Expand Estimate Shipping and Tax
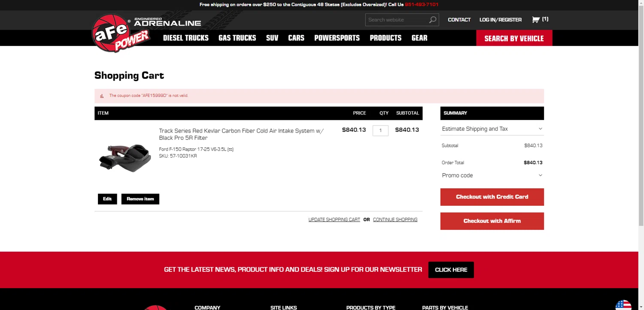This screenshot has width=644, height=310. (x=492, y=129)
